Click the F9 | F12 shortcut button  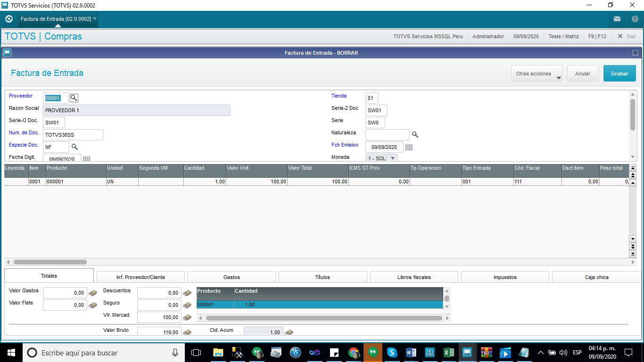click(597, 36)
